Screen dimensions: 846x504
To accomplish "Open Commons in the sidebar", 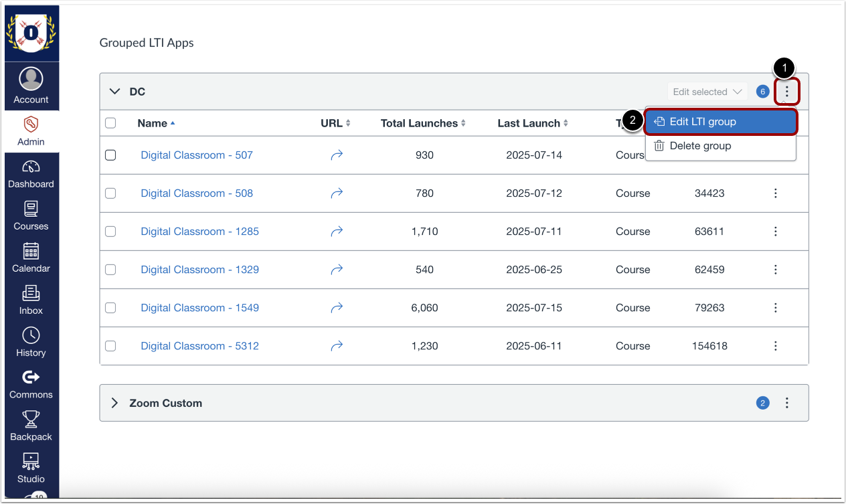I will pos(31,384).
